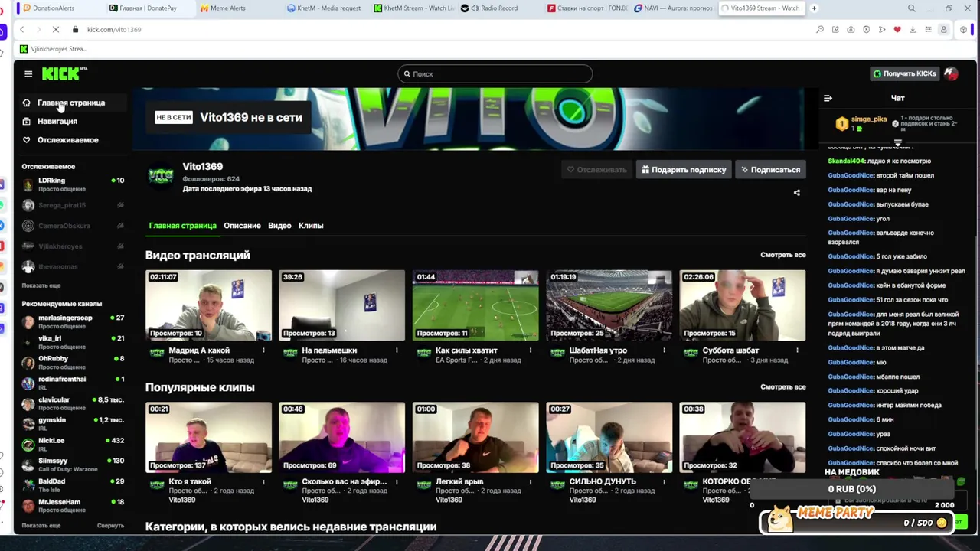The height and width of the screenshot is (551, 980).
Task: Open Vjlinkheroyes Stream bookmark
Action: coord(54,49)
